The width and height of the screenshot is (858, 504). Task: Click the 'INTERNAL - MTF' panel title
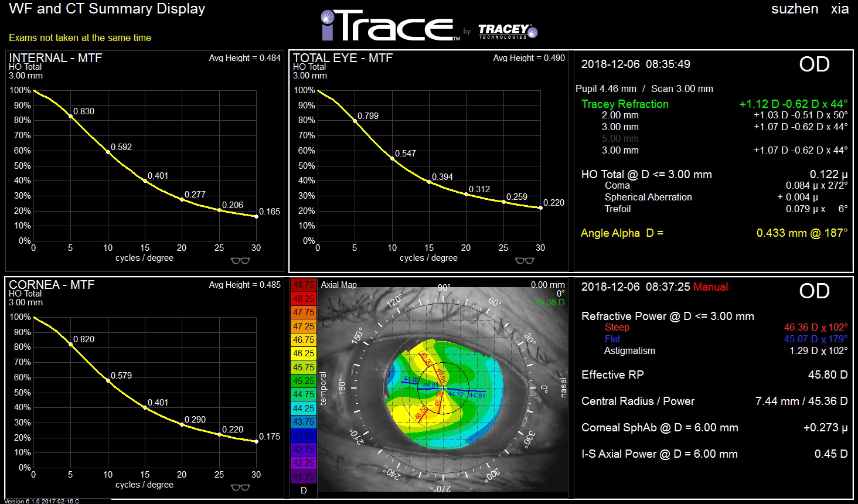[x=56, y=58]
